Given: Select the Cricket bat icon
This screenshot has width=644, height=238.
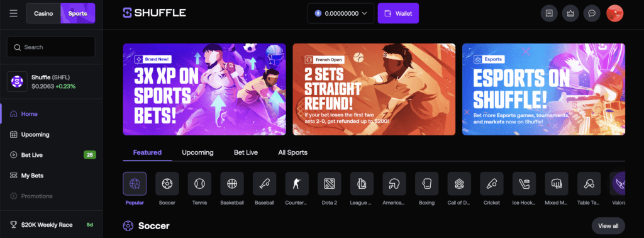Looking at the screenshot, I should (x=491, y=184).
